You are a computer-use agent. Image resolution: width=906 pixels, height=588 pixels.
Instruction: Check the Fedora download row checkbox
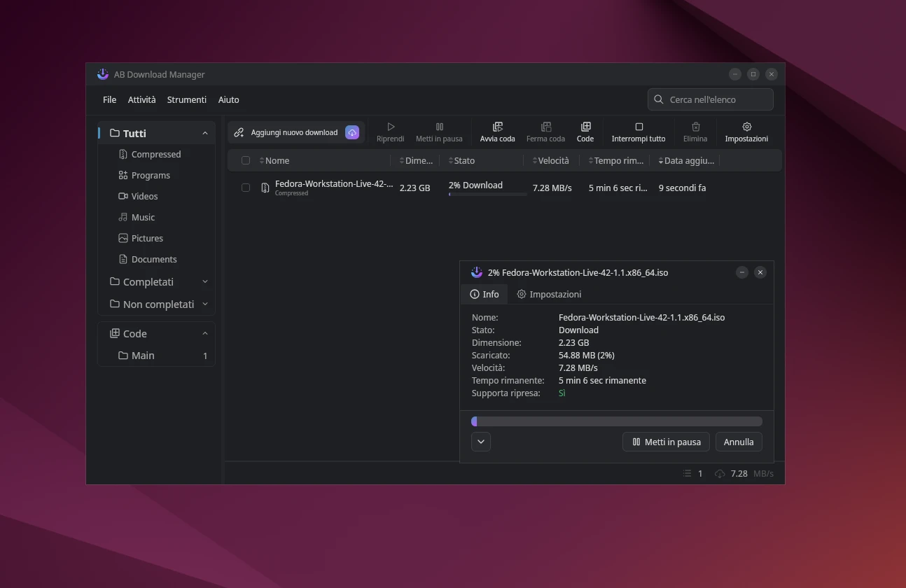(246, 188)
